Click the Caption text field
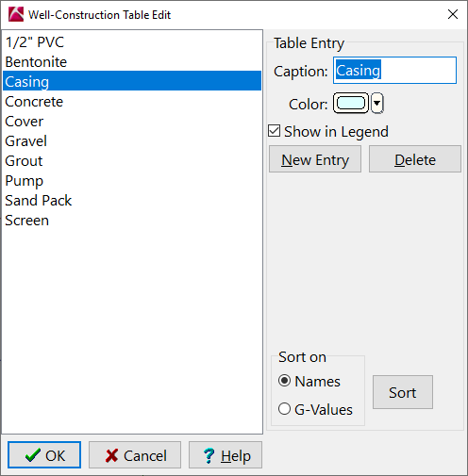Screen dimensions: 468x476 394,71
